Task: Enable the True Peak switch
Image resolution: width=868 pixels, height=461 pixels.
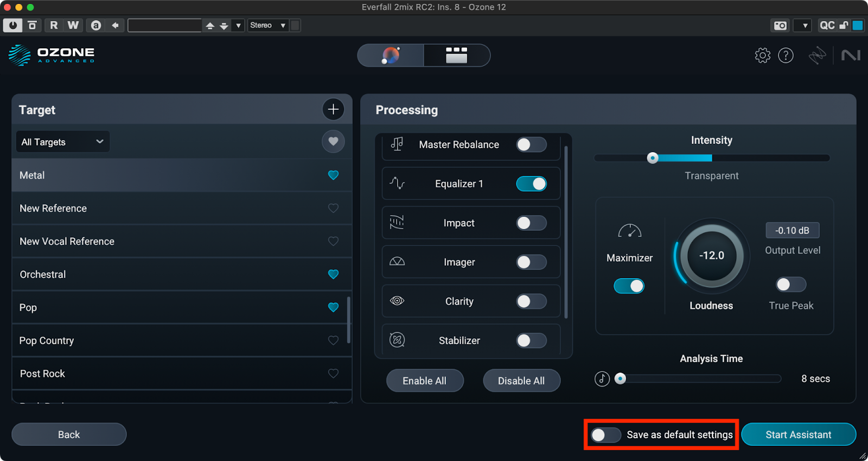Action: [790, 285]
